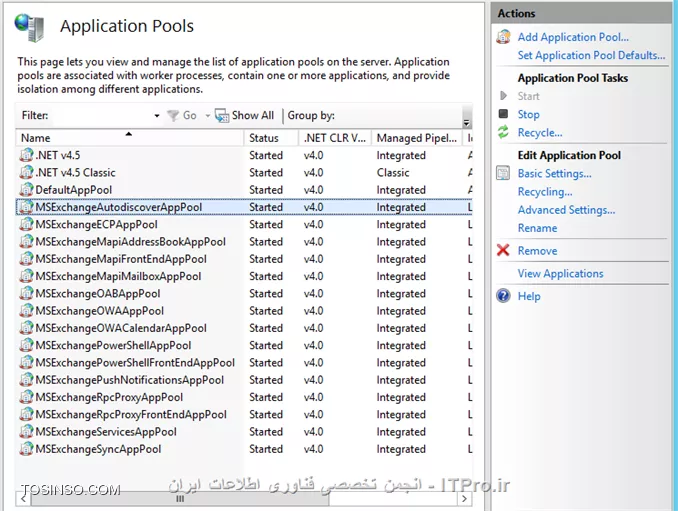Click the Remove action link

tap(537, 251)
